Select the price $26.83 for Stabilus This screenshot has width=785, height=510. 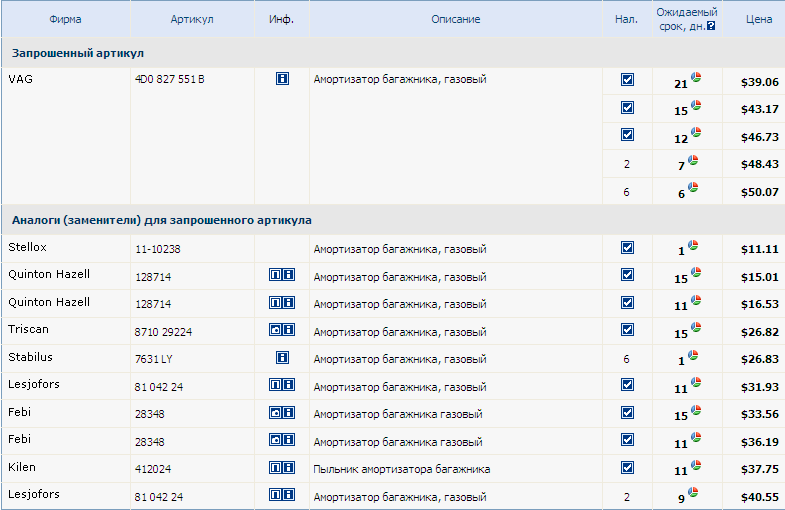coord(759,359)
